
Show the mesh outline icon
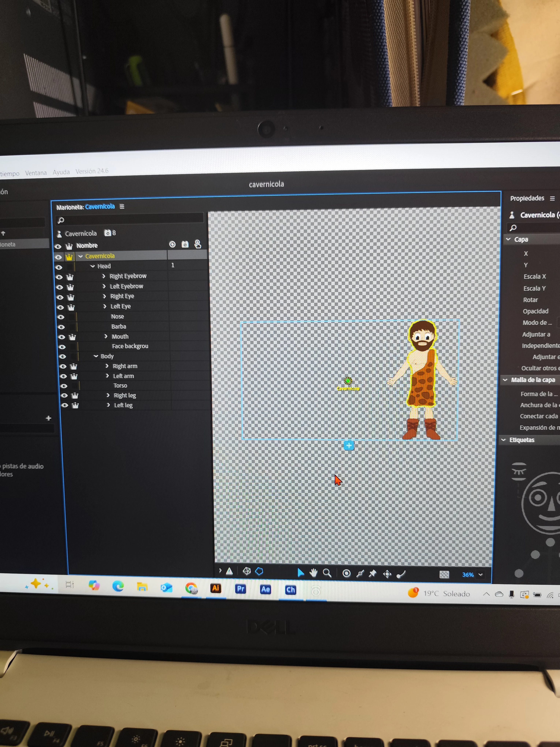coord(247,571)
